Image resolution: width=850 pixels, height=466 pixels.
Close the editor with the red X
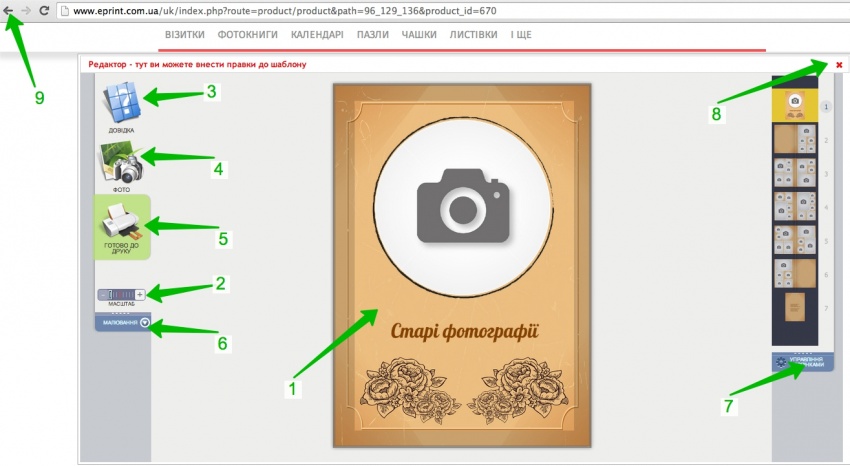[x=839, y=65]
